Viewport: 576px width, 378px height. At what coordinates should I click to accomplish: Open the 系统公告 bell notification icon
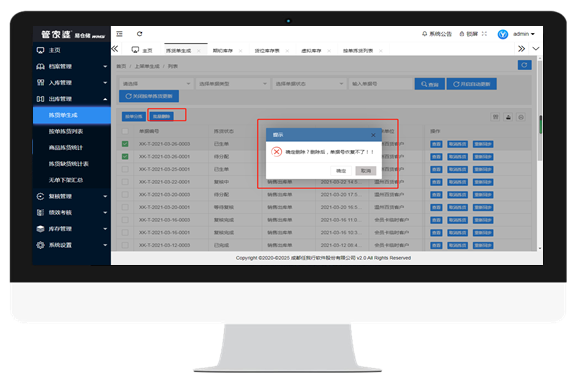pos(424,34)
